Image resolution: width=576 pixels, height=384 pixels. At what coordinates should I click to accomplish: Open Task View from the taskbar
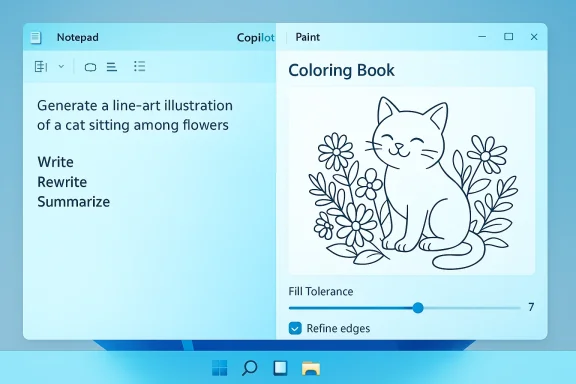[x=280, y=368]
